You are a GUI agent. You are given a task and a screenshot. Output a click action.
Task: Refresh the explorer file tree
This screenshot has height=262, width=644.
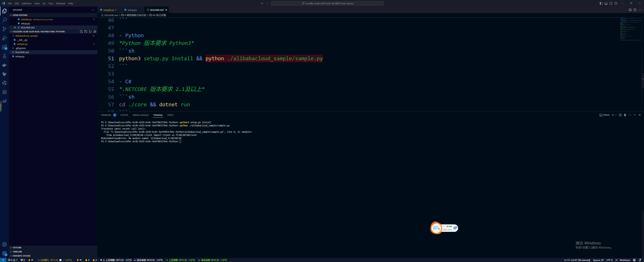[x=90, y=32]
